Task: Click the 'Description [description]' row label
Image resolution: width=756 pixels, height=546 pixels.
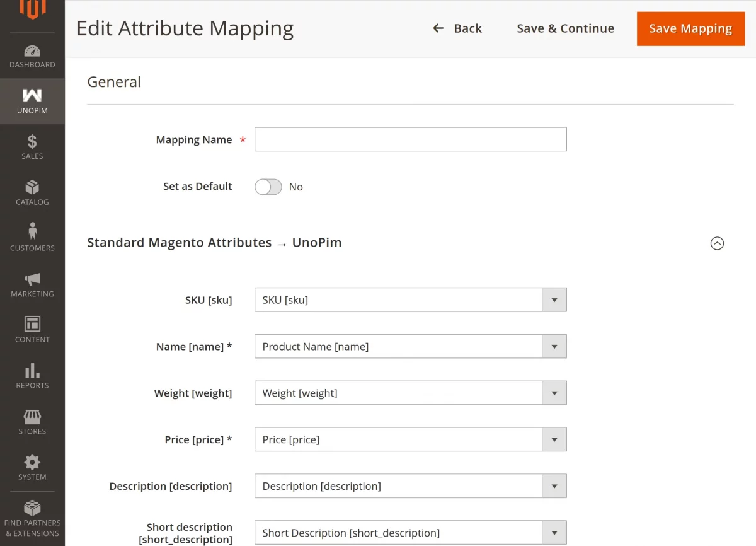Action: 171,486
